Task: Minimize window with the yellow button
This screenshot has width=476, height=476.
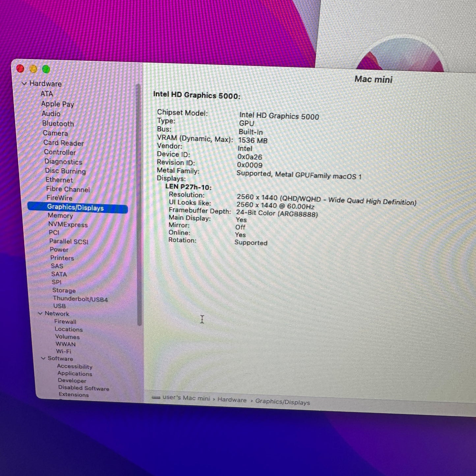Action: tap(33, 69)
